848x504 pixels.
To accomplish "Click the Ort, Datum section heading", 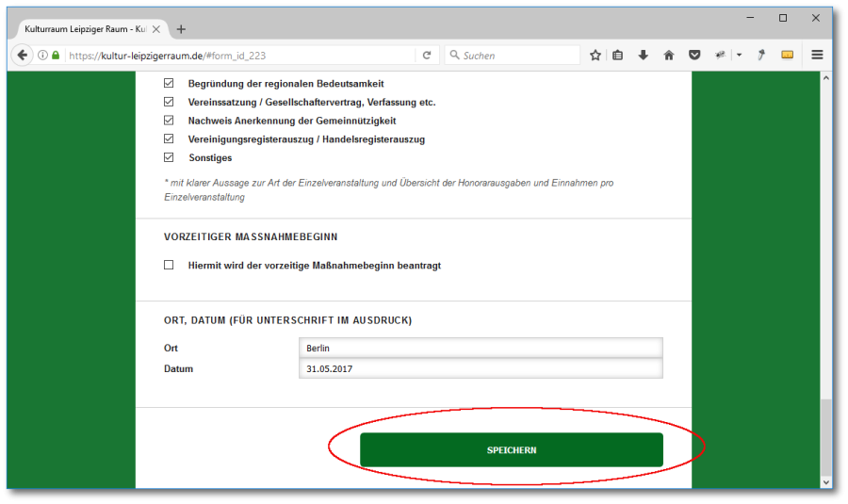I will [x=287, y=320].
